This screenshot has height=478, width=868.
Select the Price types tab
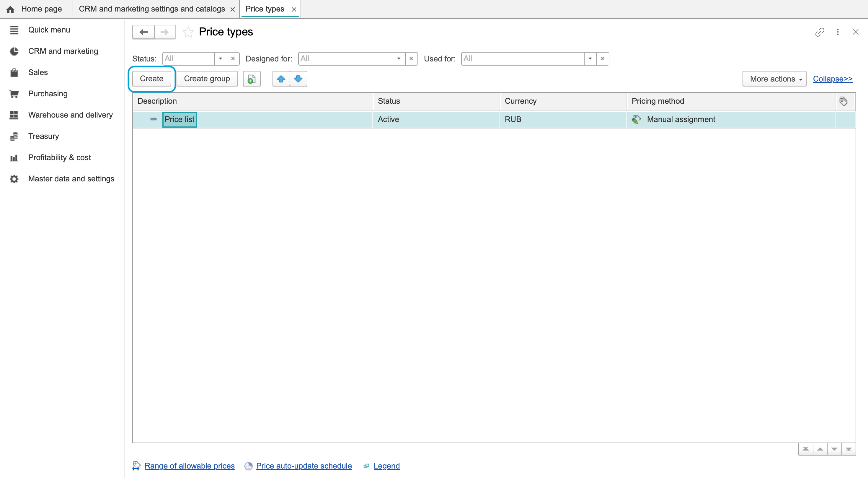[265, 9]
